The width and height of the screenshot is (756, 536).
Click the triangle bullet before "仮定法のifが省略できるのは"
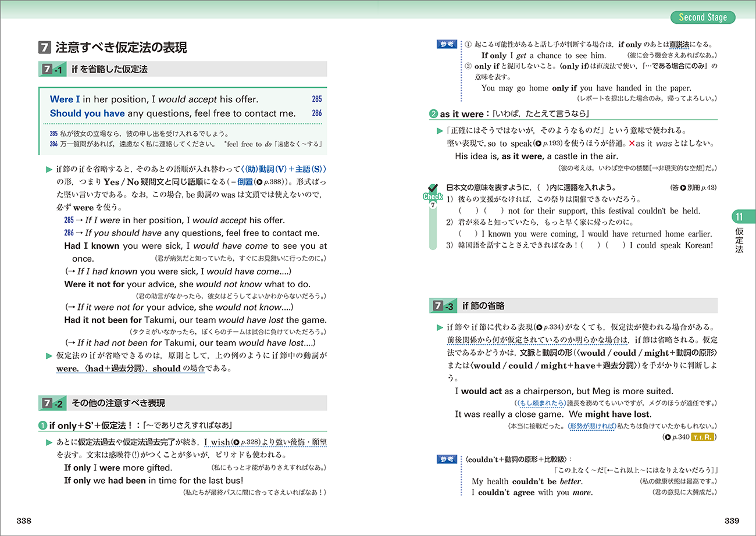(x=49, y=355)
